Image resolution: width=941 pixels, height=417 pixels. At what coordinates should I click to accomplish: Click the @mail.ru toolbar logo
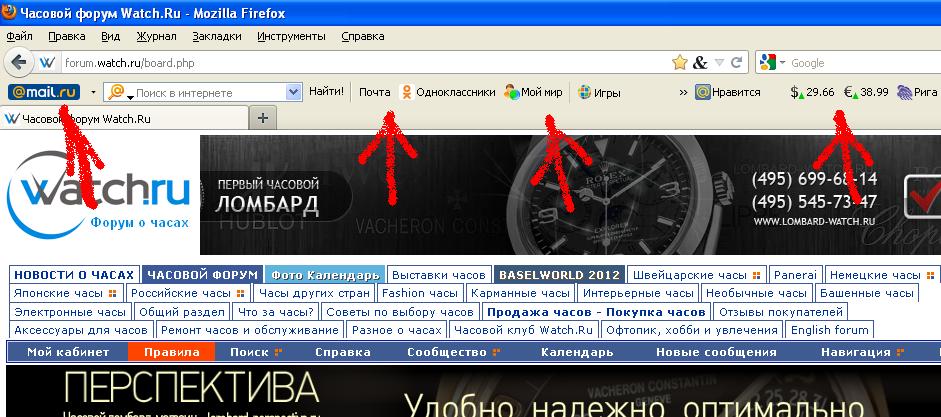43,92
